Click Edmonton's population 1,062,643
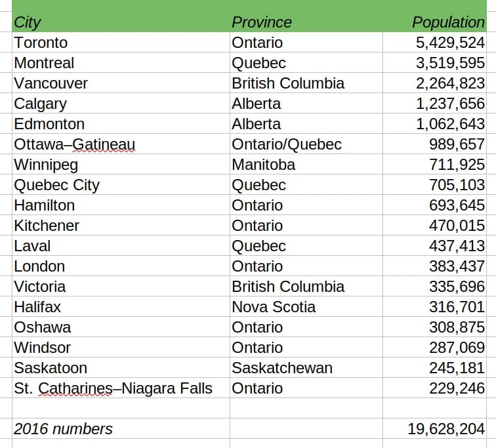This screenshot has height=448, width=496. tap(434, 123)
